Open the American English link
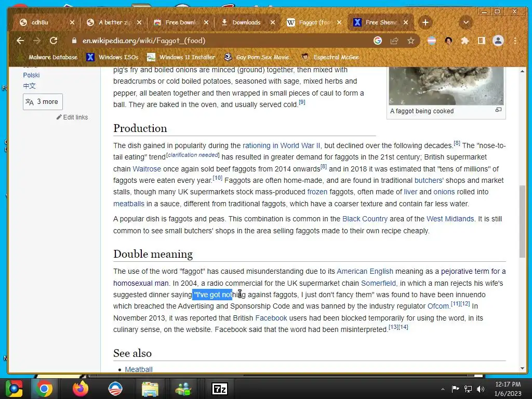 (365, 271)
